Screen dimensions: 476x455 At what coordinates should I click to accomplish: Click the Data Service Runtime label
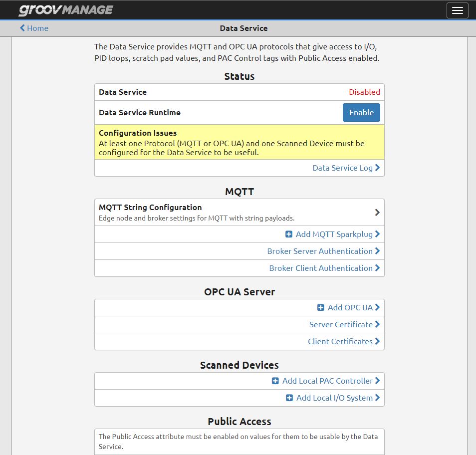pyautogui.click(x=140, y=113)
